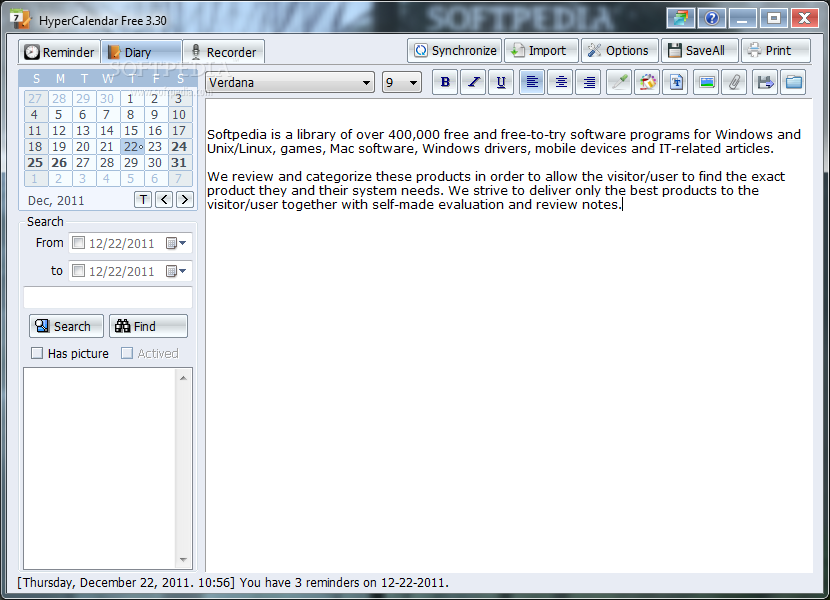Open the to date calendar picker
830x600 pixels.
(x=176, y=271)
